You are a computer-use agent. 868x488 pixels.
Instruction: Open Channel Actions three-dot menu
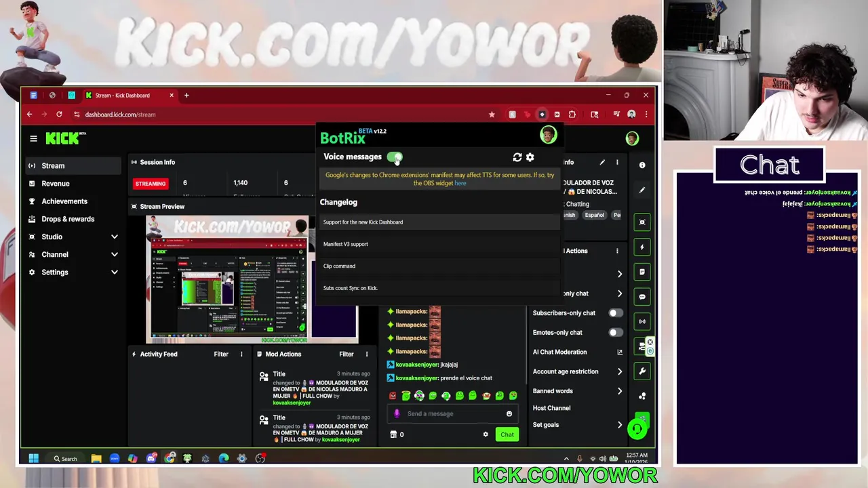pos(617,251)
